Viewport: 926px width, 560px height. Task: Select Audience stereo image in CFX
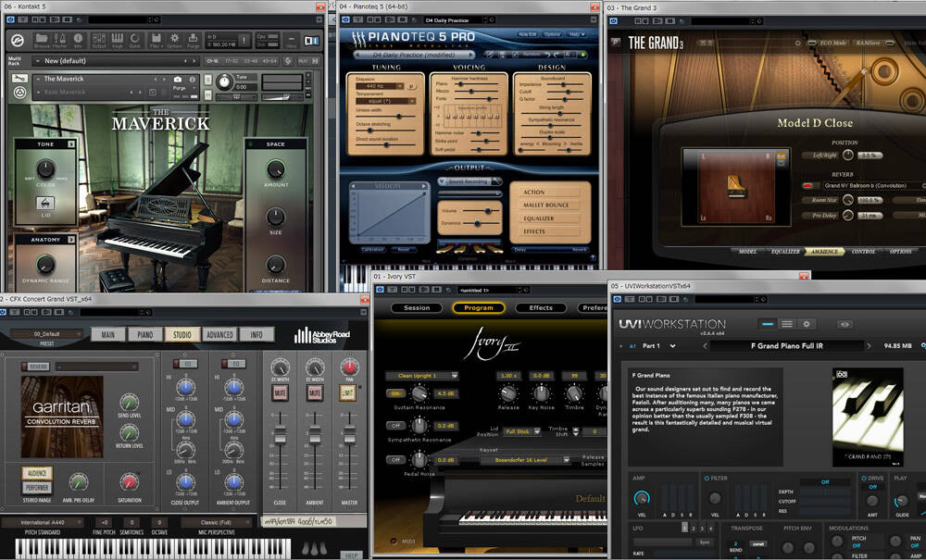point(37,473)
